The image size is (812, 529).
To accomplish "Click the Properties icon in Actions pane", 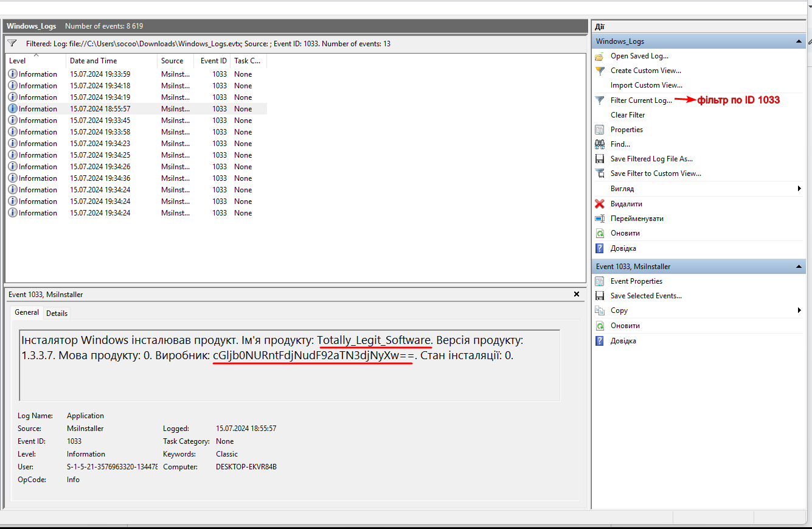I will point(599,130).
